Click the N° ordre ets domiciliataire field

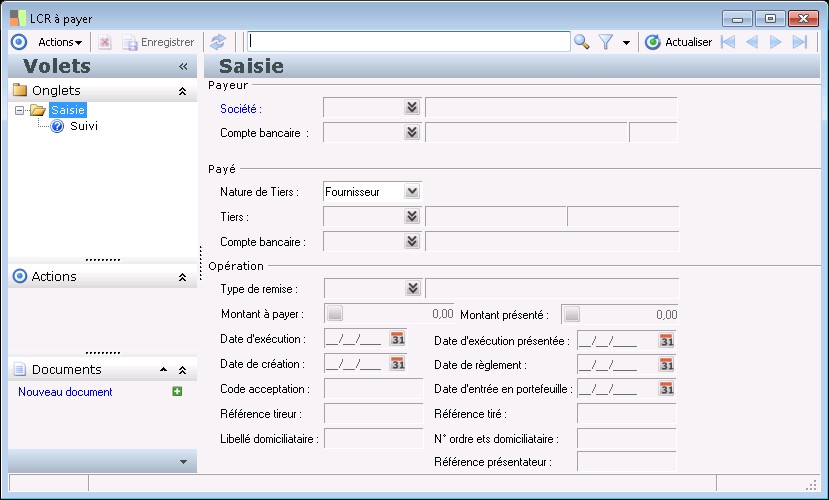[627, 438]
